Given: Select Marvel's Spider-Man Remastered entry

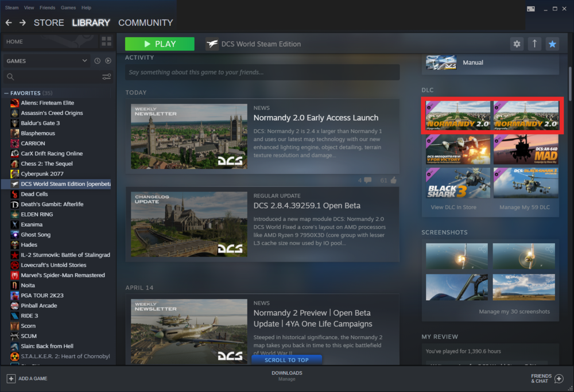Looking at the screenshot, I should point(63,275).
